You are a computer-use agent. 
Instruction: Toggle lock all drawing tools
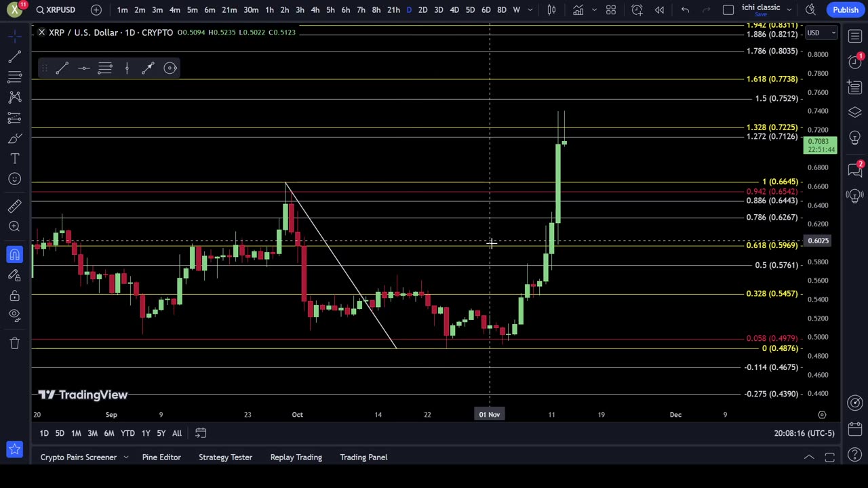tap(14, 296)
